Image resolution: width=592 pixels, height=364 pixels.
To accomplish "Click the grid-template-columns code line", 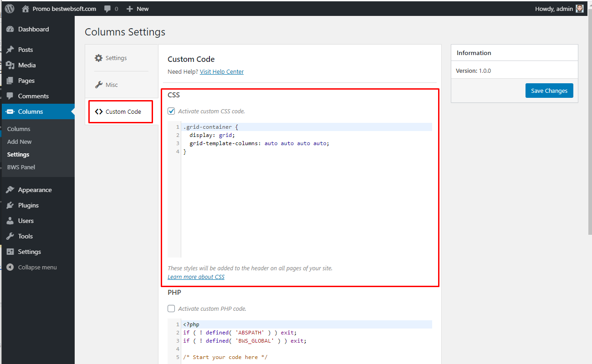I will click(259, 143).
